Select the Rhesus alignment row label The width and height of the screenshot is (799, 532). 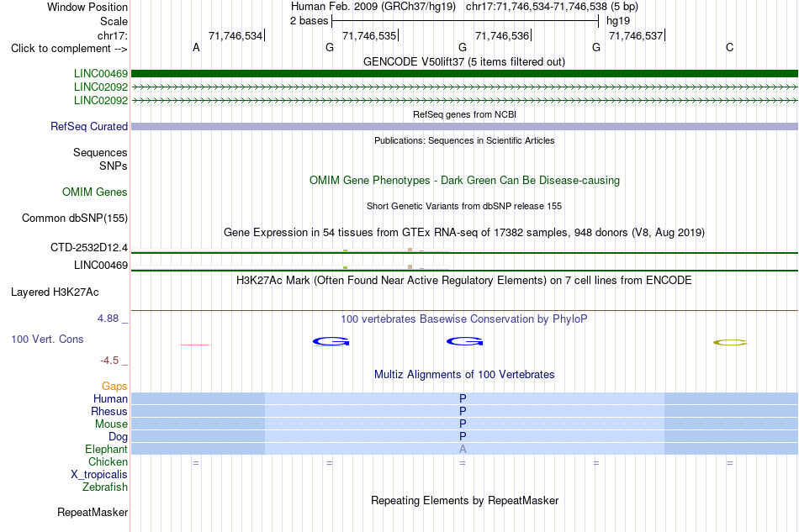[x=109, y=411]
